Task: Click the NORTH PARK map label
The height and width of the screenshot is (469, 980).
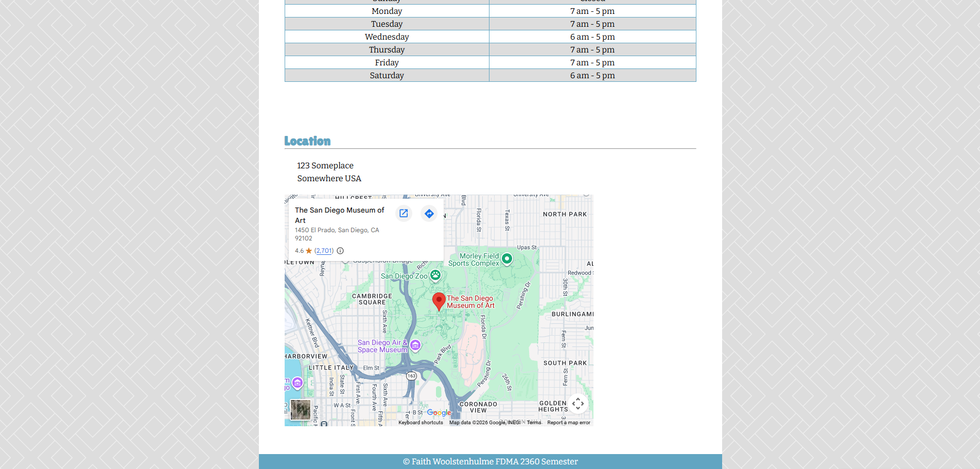Action: pos(565,214)
